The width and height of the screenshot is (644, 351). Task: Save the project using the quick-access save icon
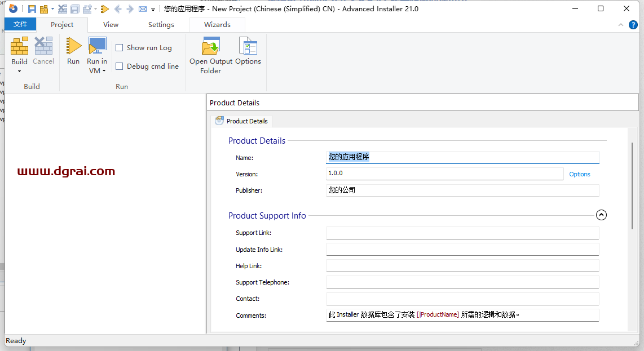[x=32, y=9]
